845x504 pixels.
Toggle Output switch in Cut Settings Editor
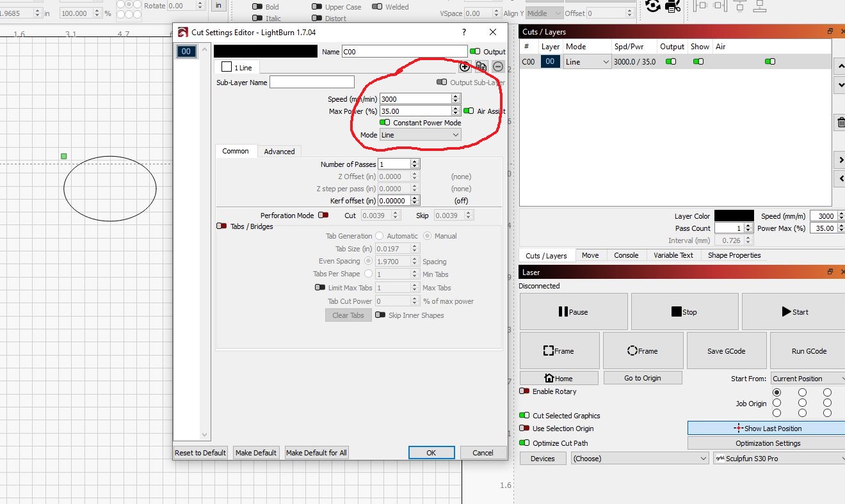[x=475, y=51]
